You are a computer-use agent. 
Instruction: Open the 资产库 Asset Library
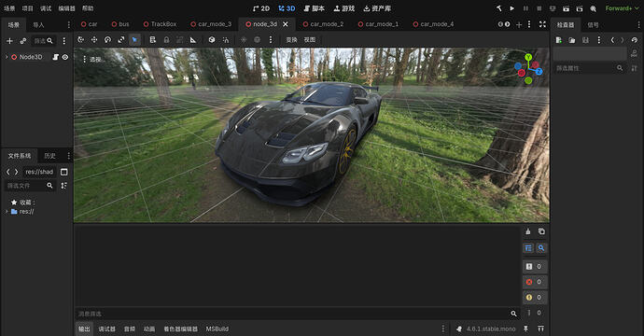[377, 8]
